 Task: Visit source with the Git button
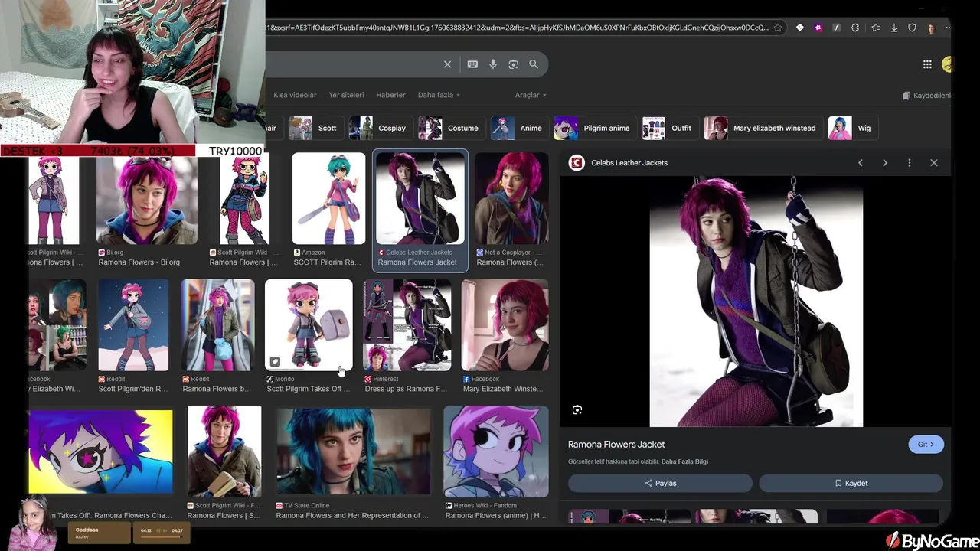point(926,445)
